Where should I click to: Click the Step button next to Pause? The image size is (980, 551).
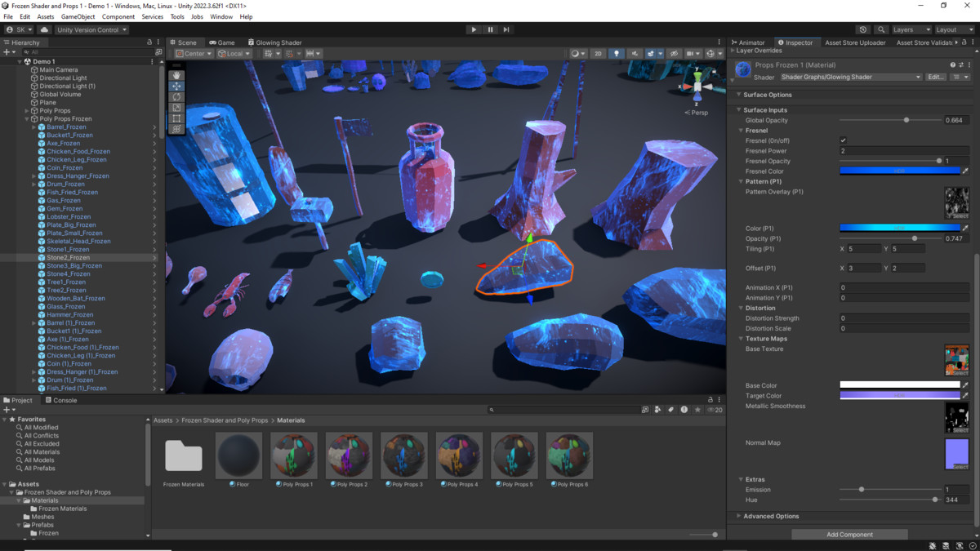[x=507, y=29]
